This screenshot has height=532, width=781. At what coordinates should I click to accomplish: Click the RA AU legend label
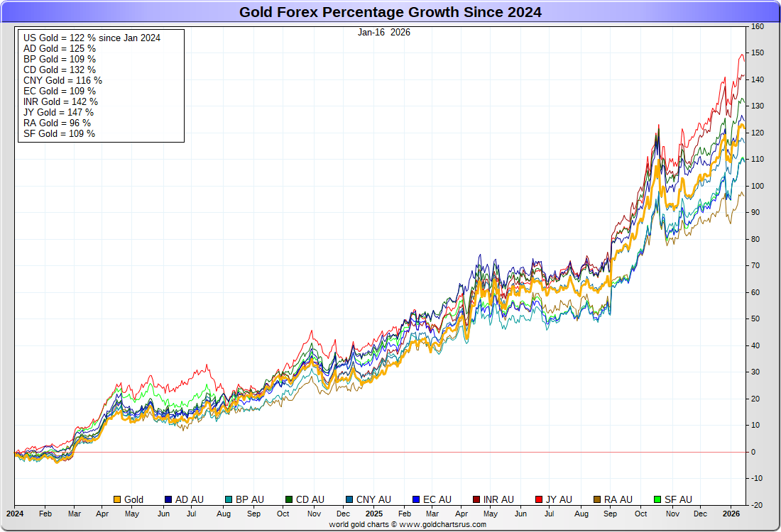point(618,499)
